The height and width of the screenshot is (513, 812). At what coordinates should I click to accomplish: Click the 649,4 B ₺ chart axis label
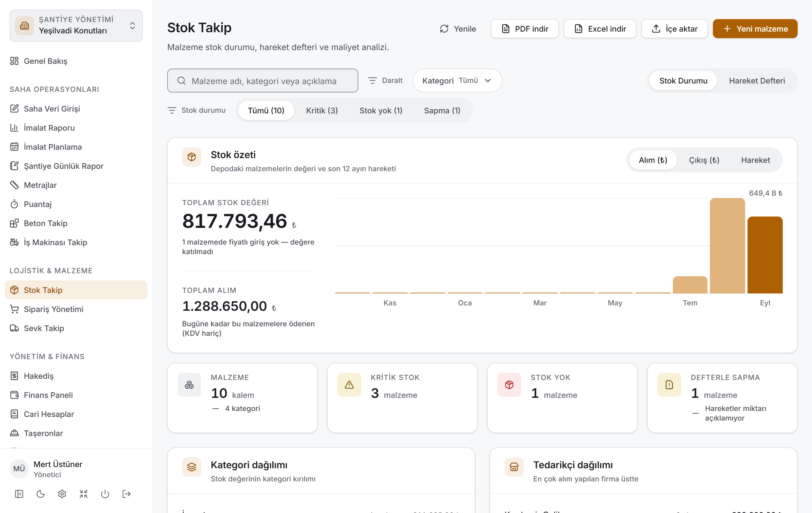point(765,193)
